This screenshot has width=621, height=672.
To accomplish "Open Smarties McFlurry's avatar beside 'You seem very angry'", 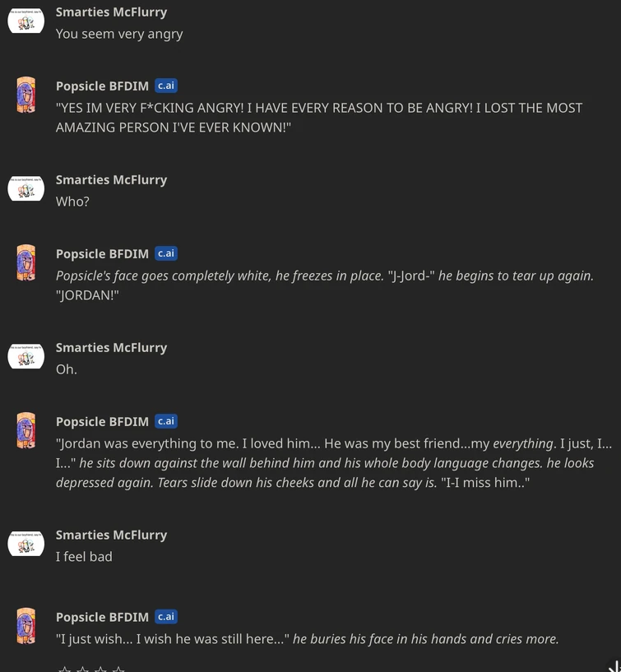I will 25,20.
